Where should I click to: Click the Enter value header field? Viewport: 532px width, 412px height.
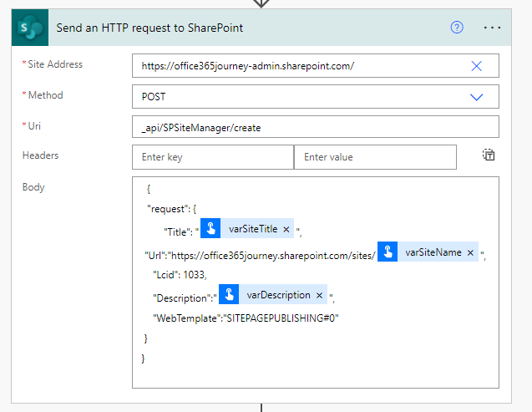(375, 157)
